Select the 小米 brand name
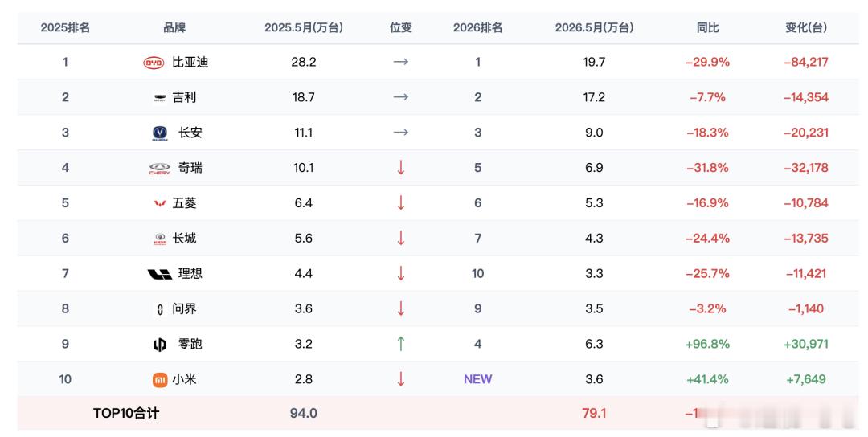 click(x=184, y=379)
